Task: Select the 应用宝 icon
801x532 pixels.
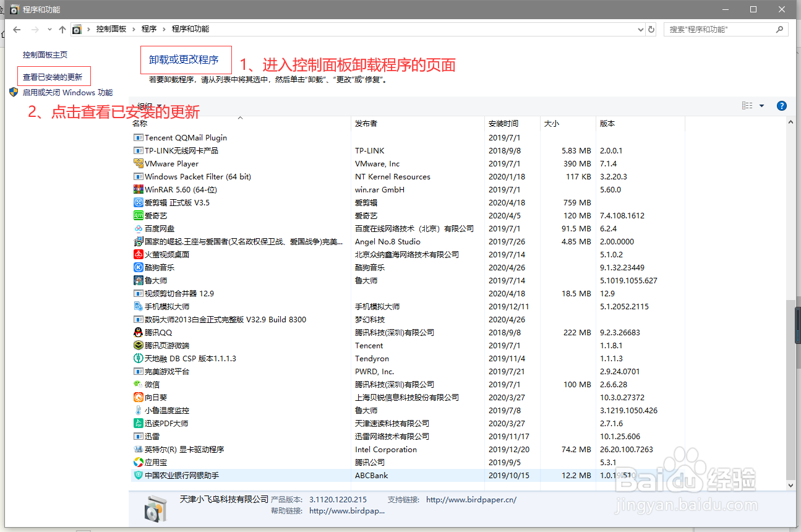Action: click(x=139, y=463)
